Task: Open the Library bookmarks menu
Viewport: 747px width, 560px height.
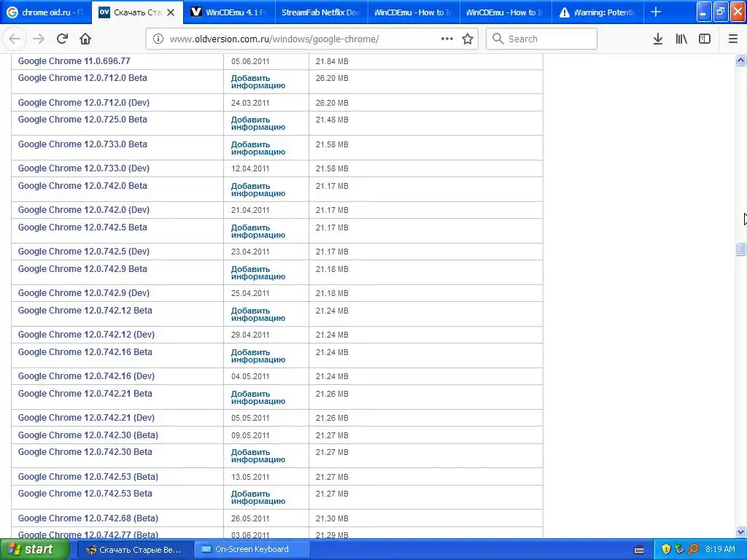Action: pos(681,39)
